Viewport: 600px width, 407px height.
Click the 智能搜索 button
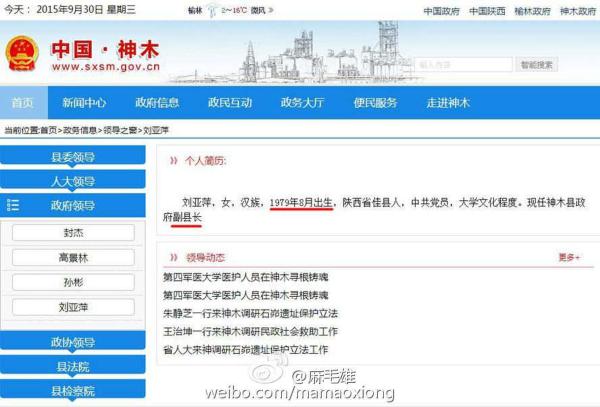pos(536,64)
